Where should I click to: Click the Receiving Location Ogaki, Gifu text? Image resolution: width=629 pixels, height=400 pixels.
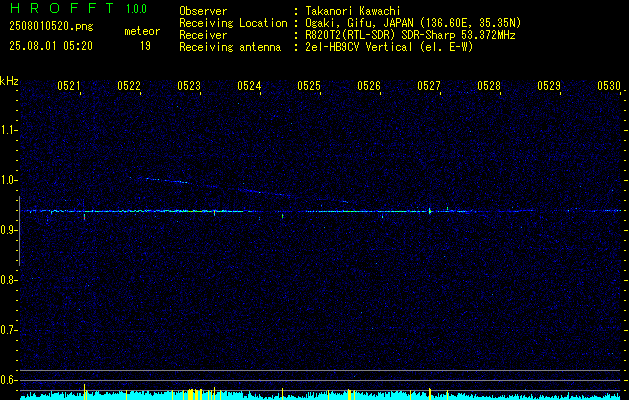click(x=413, y=23)
